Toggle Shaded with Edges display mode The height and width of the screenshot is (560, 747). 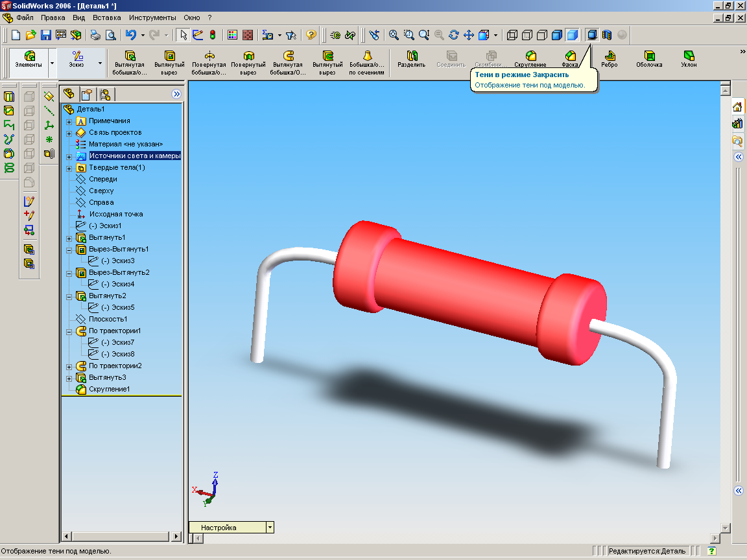click(557, 35)
